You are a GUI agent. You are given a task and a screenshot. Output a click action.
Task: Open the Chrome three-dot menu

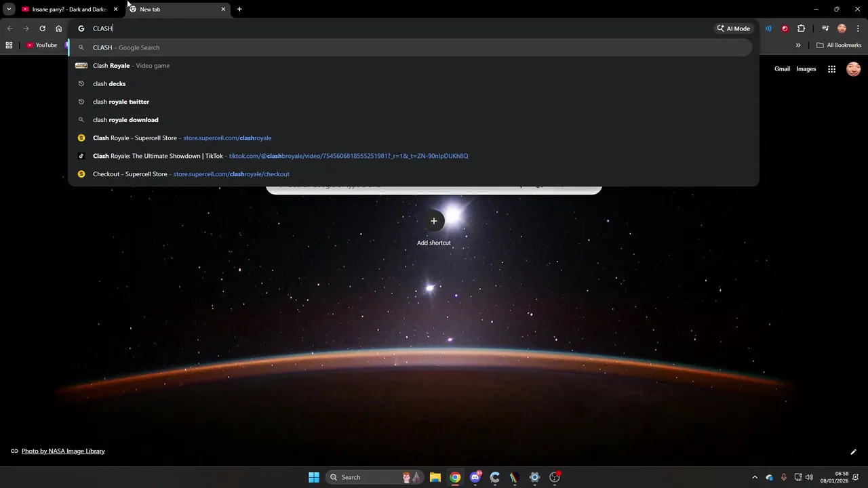click(858, 28)
